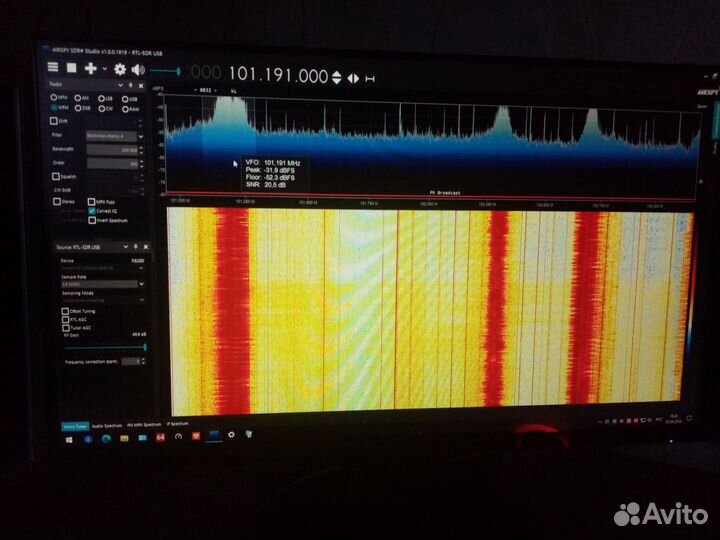Uncheck the Correct IQ checkbox
This screenshot has height=540, width=720.
click(x=92, y=211)
